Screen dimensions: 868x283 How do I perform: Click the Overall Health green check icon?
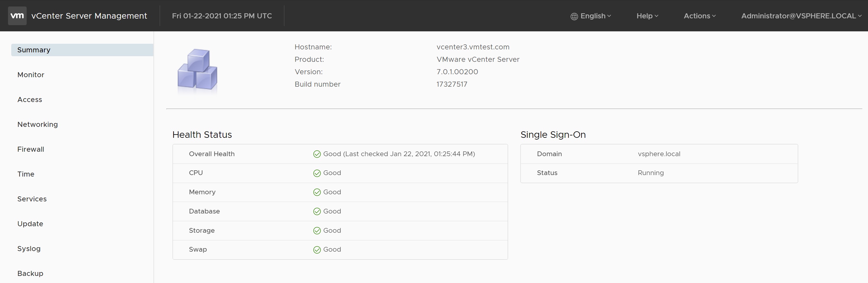pos(317,154)
